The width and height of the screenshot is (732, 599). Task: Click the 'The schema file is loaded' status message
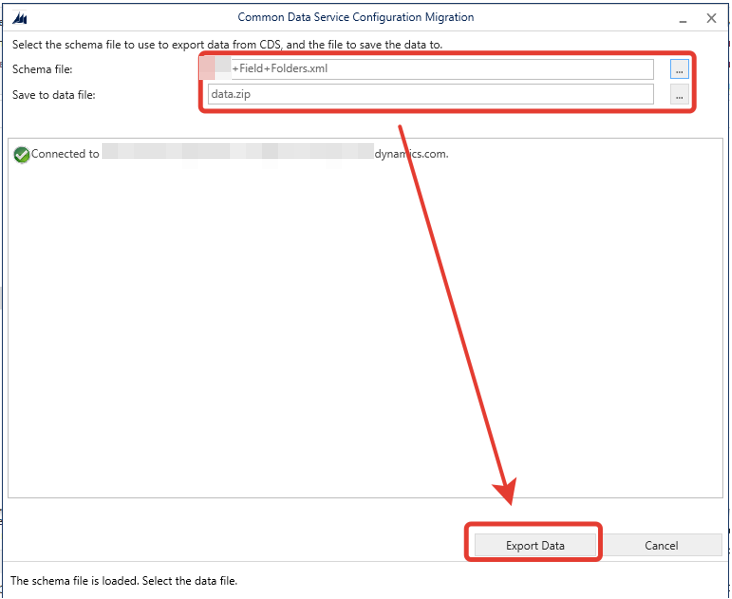[124, 581]
